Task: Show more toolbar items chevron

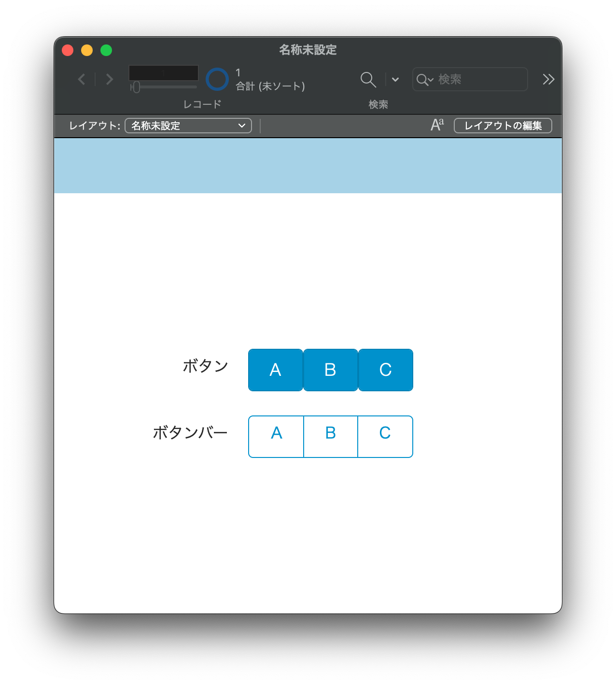Action: click(x=548, y=79)
